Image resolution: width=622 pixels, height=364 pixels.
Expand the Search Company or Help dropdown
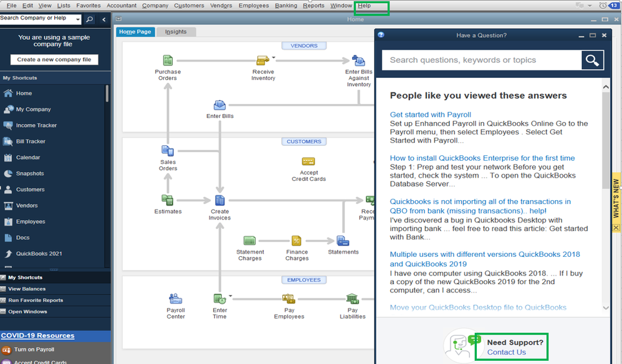tap(78, 19)
